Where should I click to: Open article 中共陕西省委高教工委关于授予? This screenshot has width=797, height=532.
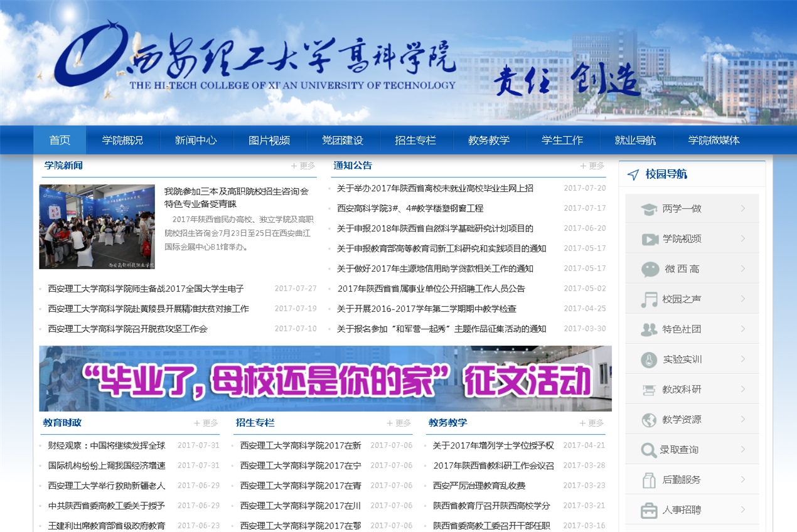(x=107, y=506)
